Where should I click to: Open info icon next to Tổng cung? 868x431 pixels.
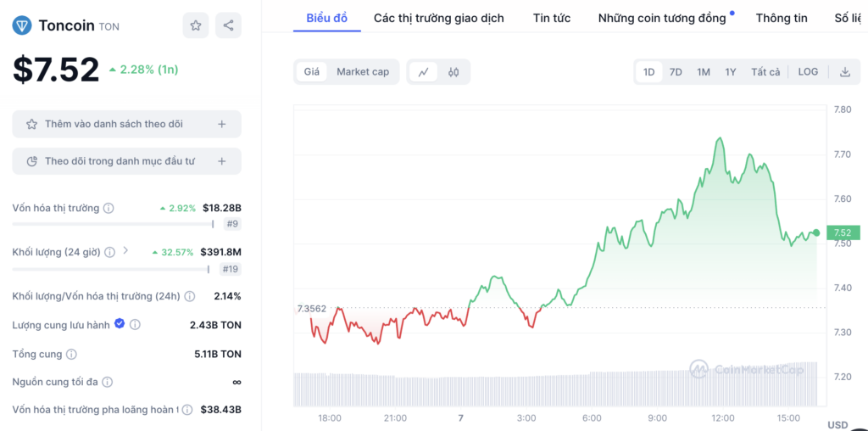(x=71, y=354)
